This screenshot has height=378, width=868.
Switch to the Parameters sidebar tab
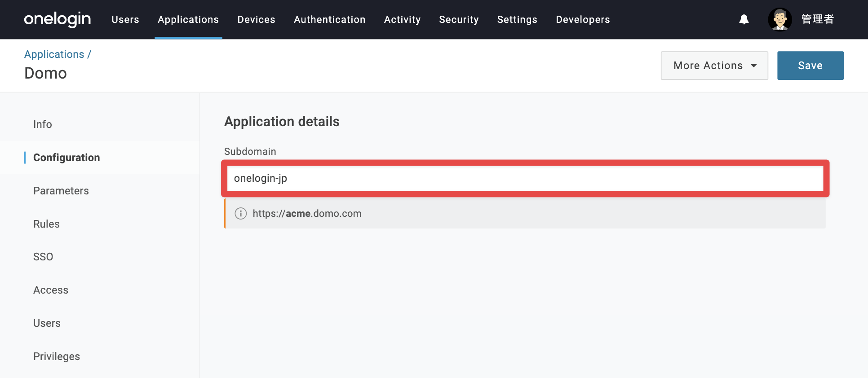tap(61, 191)
